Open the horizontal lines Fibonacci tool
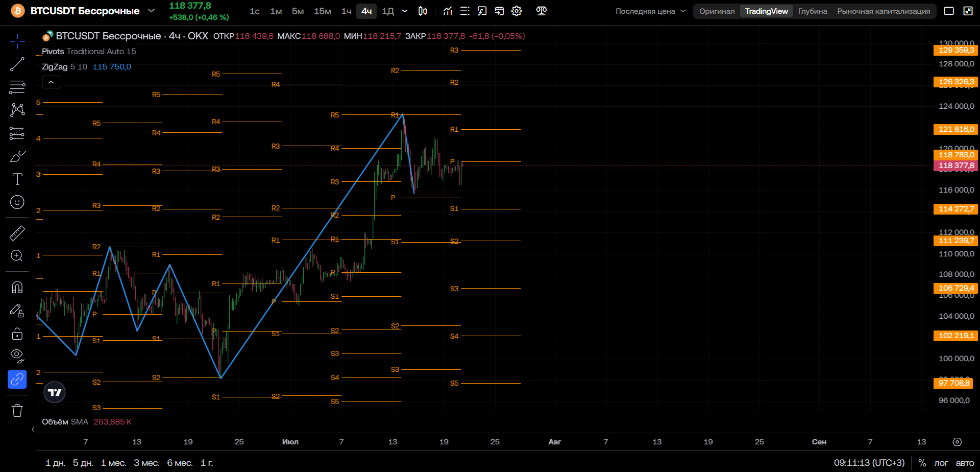The image size is (980, 472). [17, 87]
